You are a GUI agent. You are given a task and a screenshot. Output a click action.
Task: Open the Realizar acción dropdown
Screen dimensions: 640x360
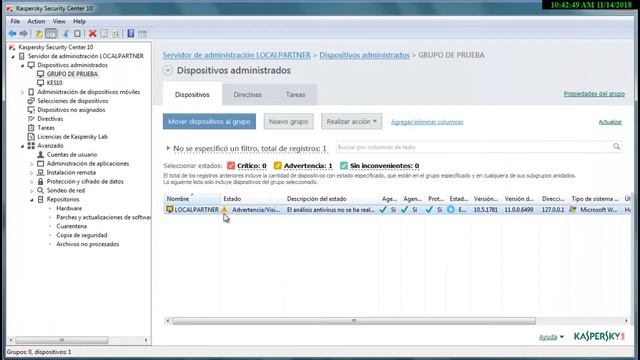point(351,122)
